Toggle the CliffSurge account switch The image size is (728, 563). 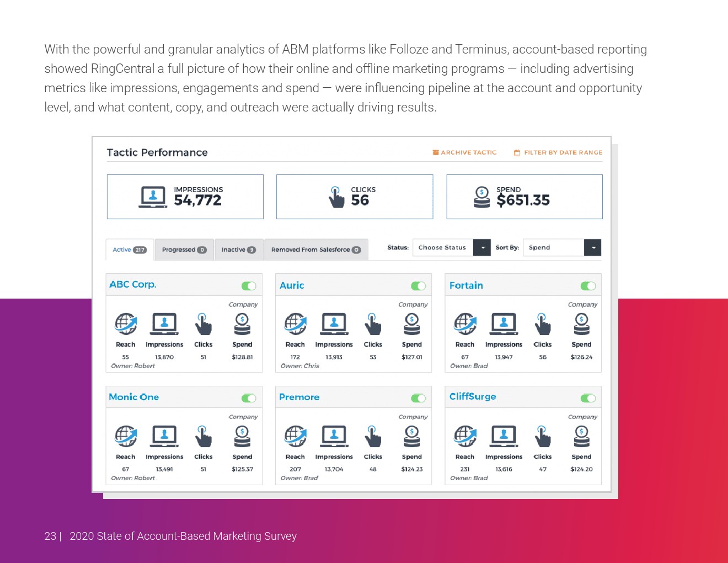[x=588, y=399]
